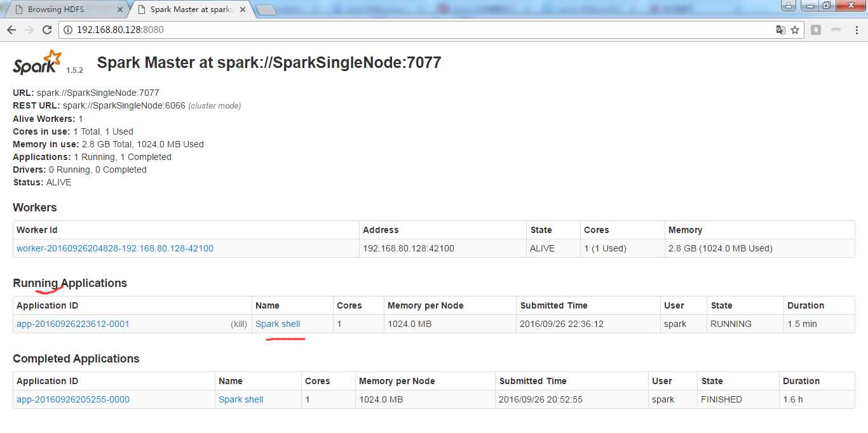Open the Chrome user profile icon
Image resolution: width=868 pixels, height=433 pixels.
[788, 5]
